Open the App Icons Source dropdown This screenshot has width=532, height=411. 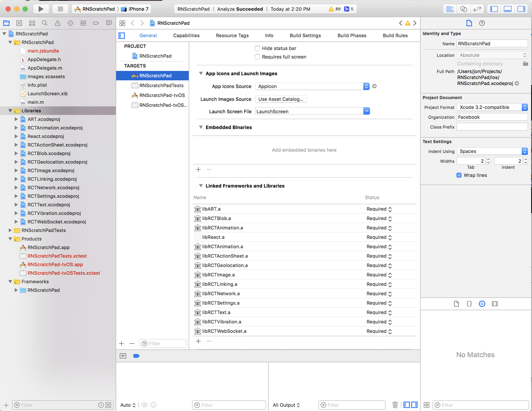[366, 86]
